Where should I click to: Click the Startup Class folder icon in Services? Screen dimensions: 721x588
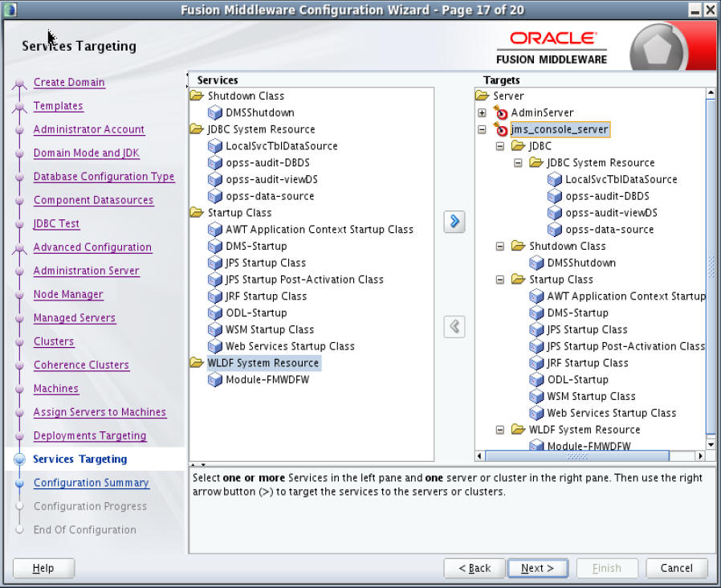click(197, 213)
